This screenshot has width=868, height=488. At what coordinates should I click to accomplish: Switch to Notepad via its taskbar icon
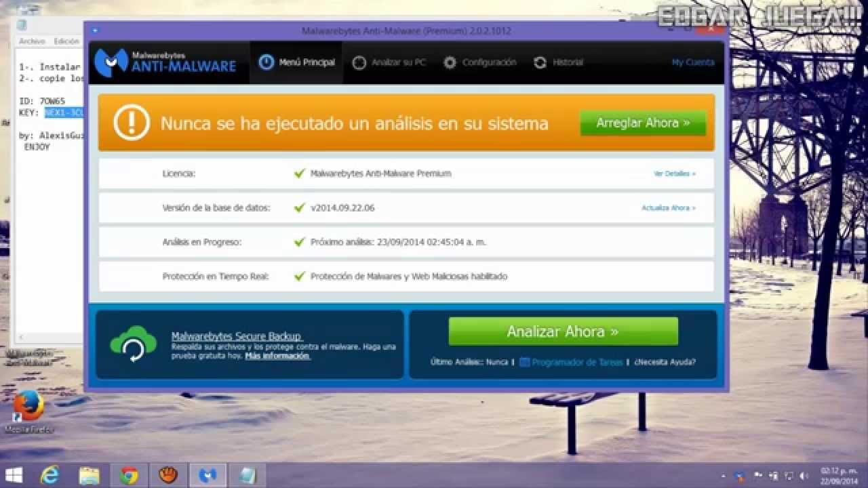(247, 475)
